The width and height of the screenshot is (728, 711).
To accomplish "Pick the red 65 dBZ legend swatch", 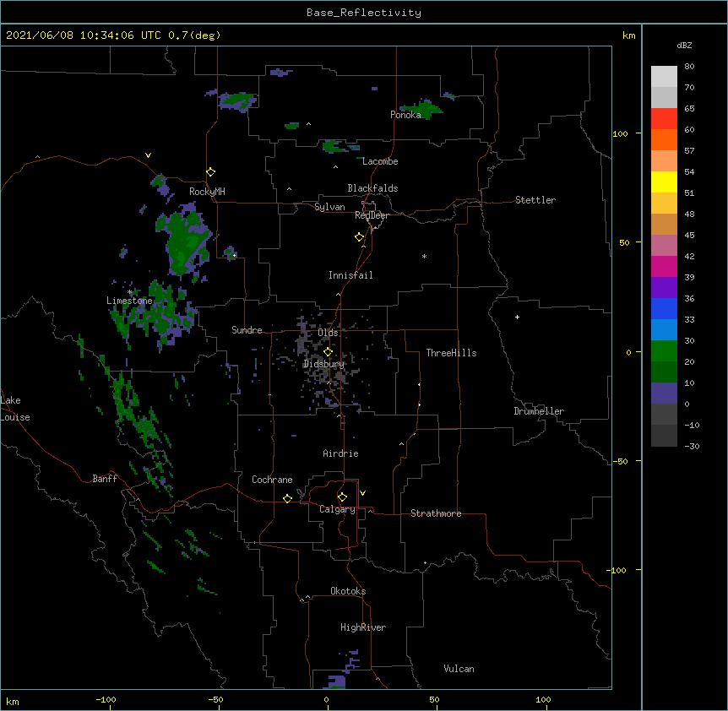I will click(x=664, y=118).
